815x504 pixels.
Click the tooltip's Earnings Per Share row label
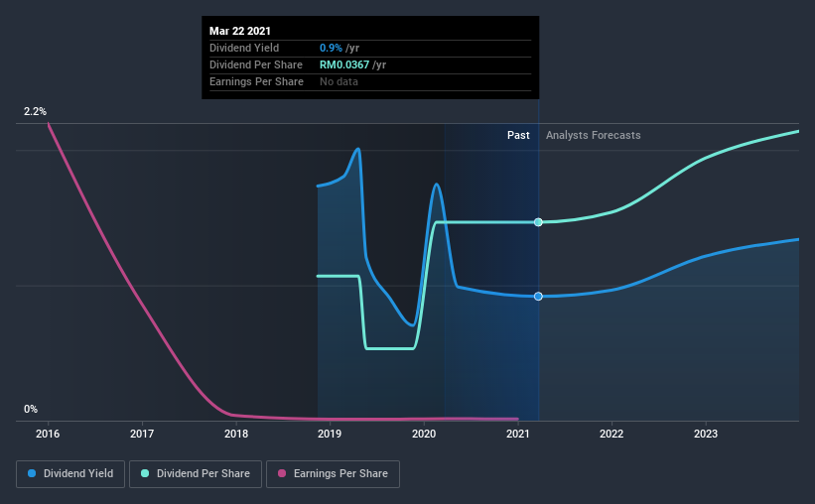256,81
